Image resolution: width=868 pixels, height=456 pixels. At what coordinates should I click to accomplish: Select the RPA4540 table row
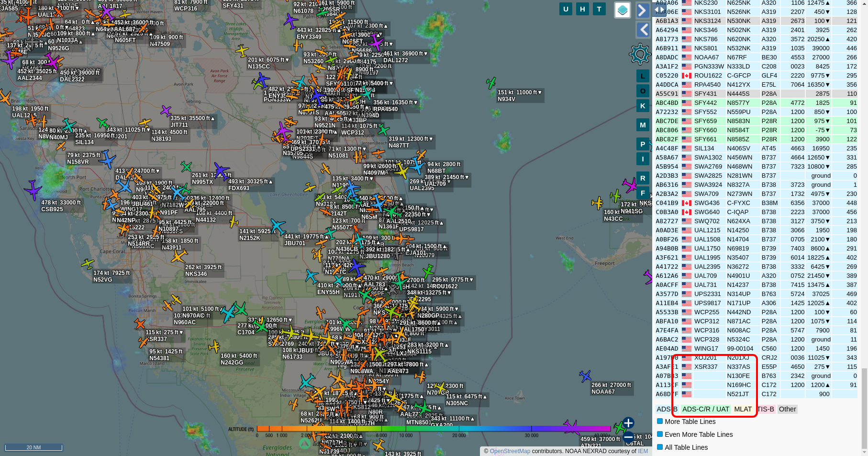point(756,85)
